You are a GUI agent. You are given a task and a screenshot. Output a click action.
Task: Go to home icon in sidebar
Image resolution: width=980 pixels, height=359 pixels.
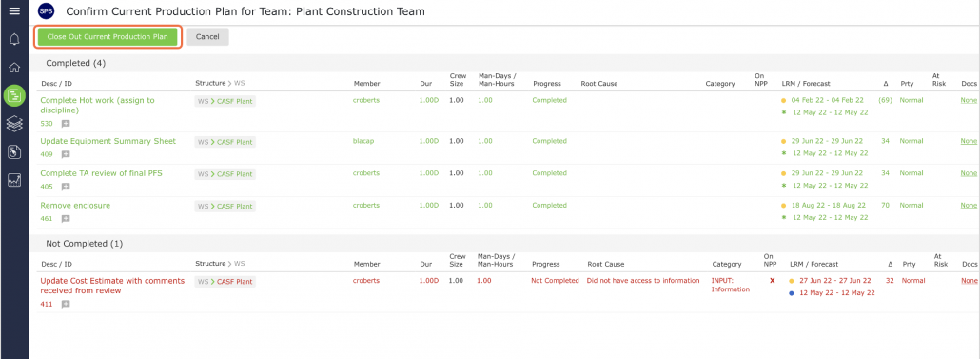pyautogui.click(x=13, y=68)
